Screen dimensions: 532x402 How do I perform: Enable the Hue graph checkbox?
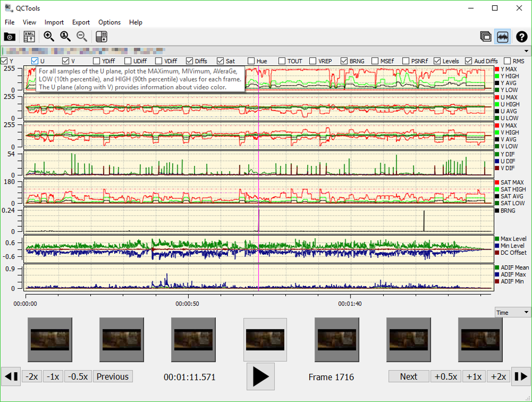[x=251, y=61]
